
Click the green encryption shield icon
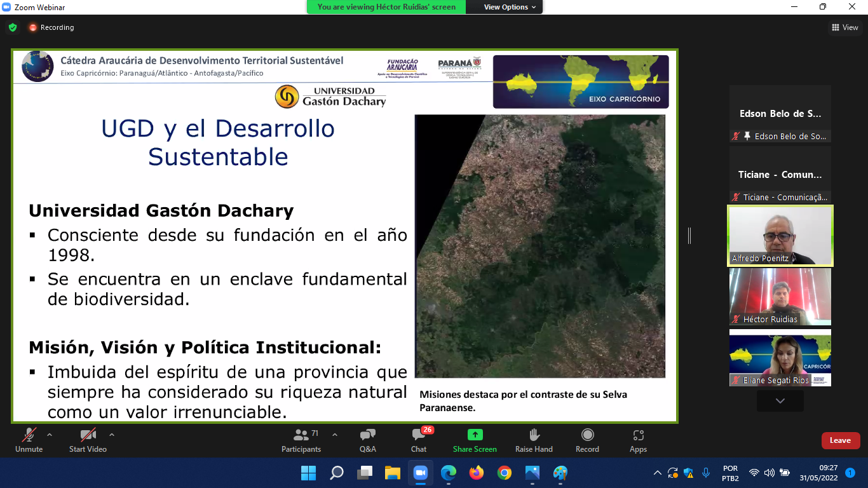[x=13, y=27]
